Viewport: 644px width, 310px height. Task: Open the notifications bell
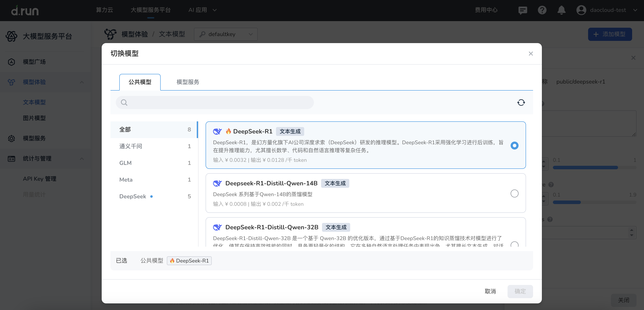[x=561, y=10]
